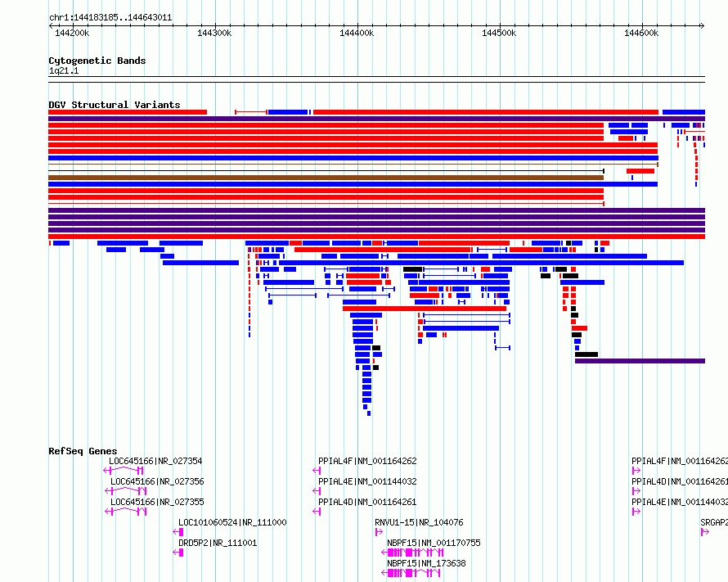The height and width of the screenshot is (582, 728).
Task: Click the left arrowhead of the ruler
Action: (x=51, y=25)
